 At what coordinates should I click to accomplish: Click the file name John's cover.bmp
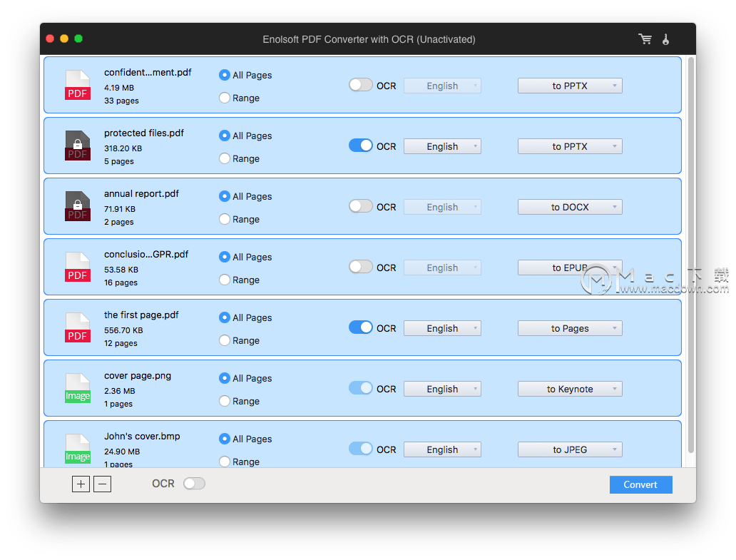142,436
